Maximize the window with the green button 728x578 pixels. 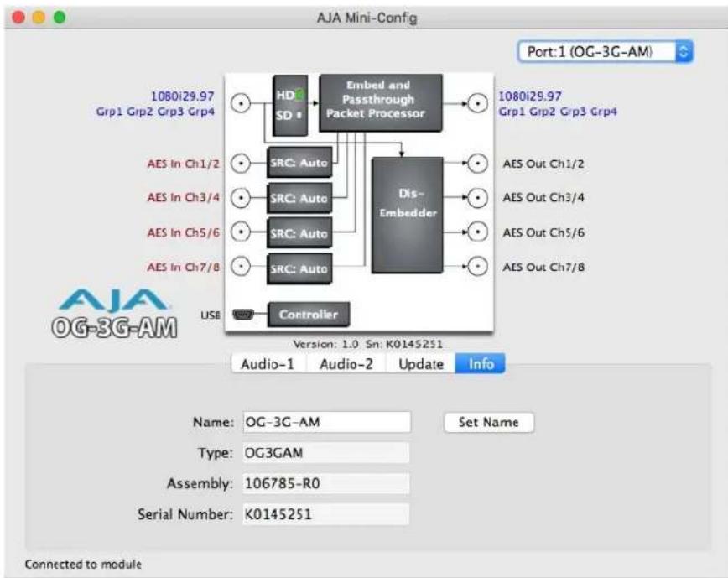click(x=60, y=18)
